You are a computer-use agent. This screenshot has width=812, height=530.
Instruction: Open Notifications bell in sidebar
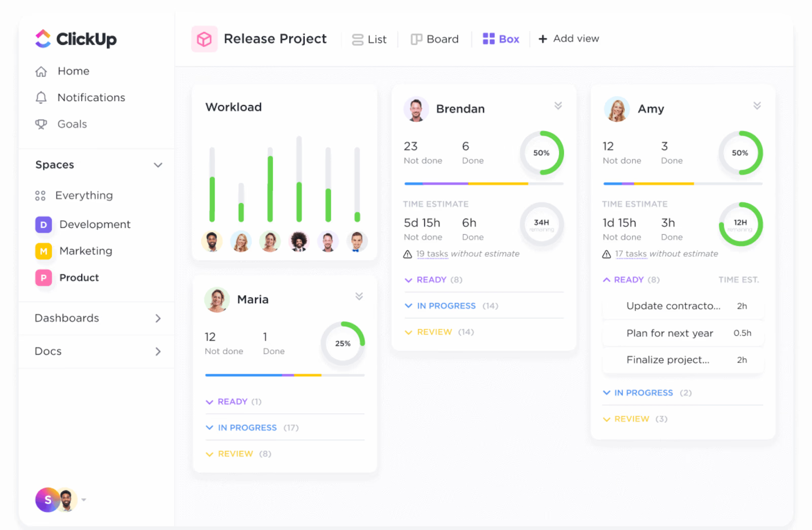(x=41, y=97)
